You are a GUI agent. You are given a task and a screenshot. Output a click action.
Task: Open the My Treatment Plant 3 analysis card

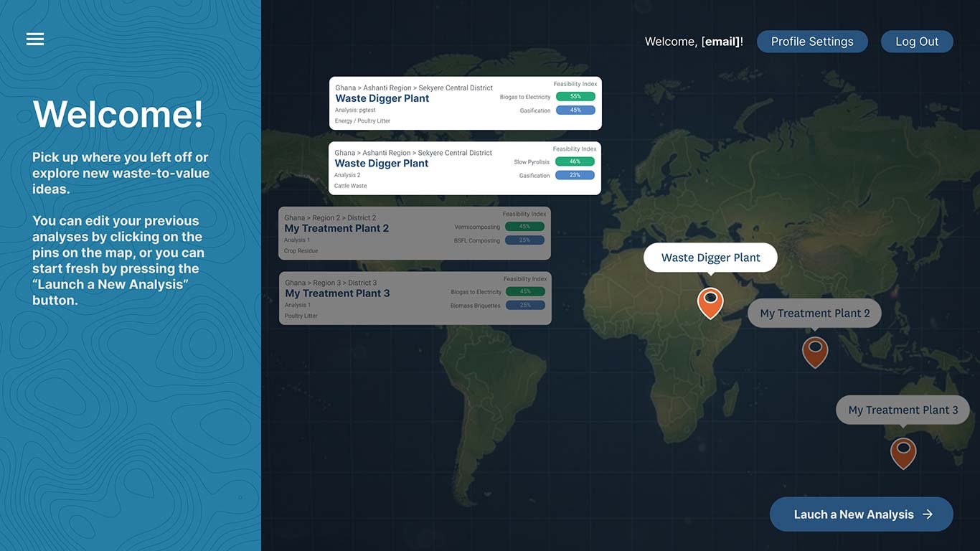coord(415,298)
